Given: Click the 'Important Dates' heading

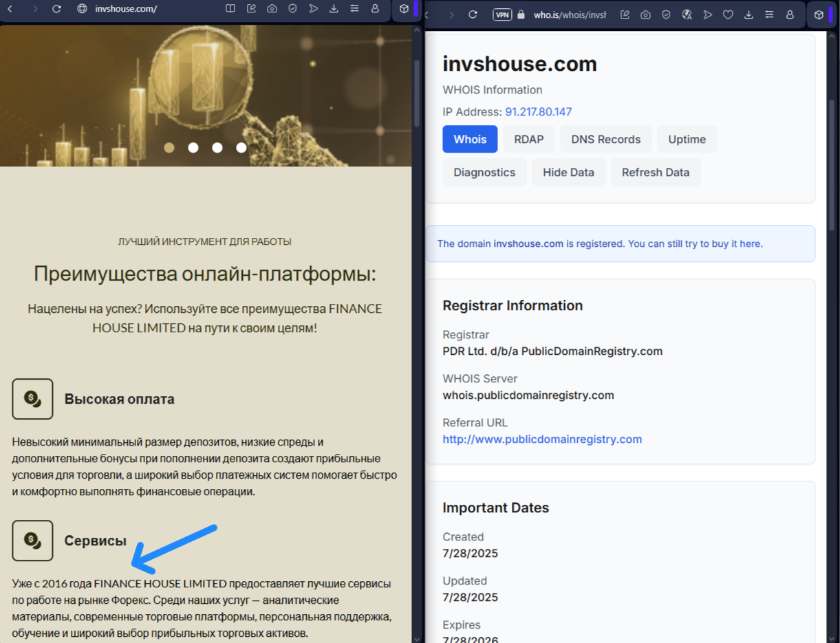Looking at the screenshot, I should 496,508.
